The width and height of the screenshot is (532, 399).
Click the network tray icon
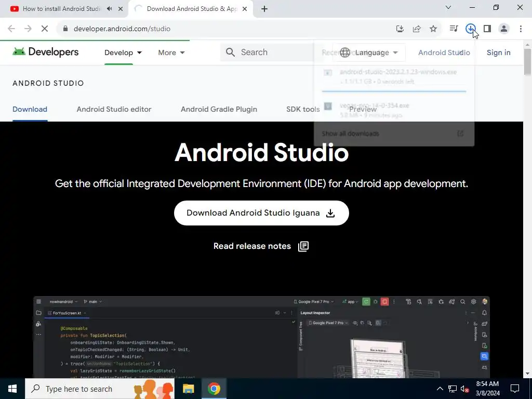click(x=453, y=389)
